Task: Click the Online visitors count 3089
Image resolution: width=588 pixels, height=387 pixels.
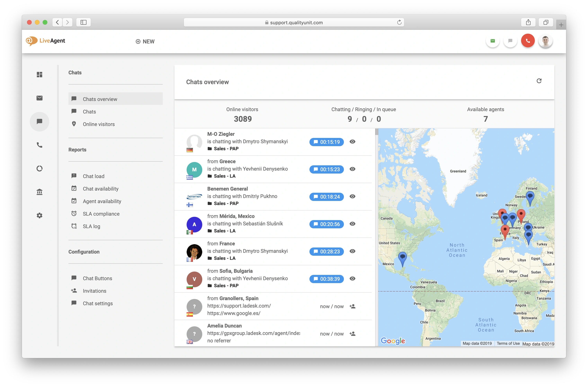Action: click(243, 119)
